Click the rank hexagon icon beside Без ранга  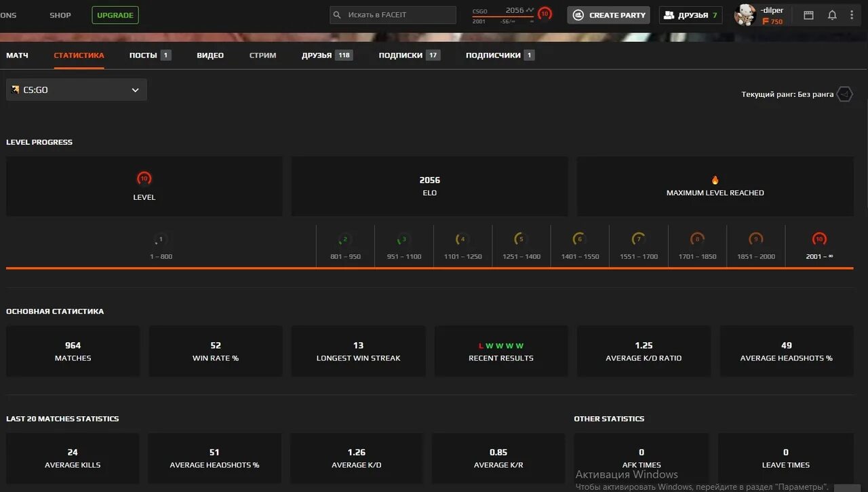(x=844, y=94)
